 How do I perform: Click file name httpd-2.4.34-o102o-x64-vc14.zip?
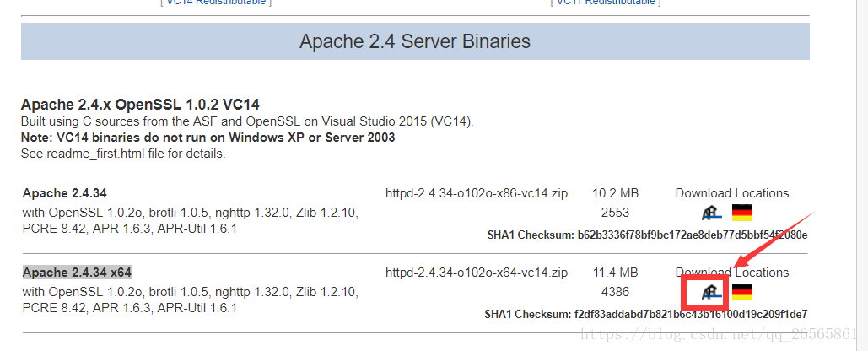(477, 273)
